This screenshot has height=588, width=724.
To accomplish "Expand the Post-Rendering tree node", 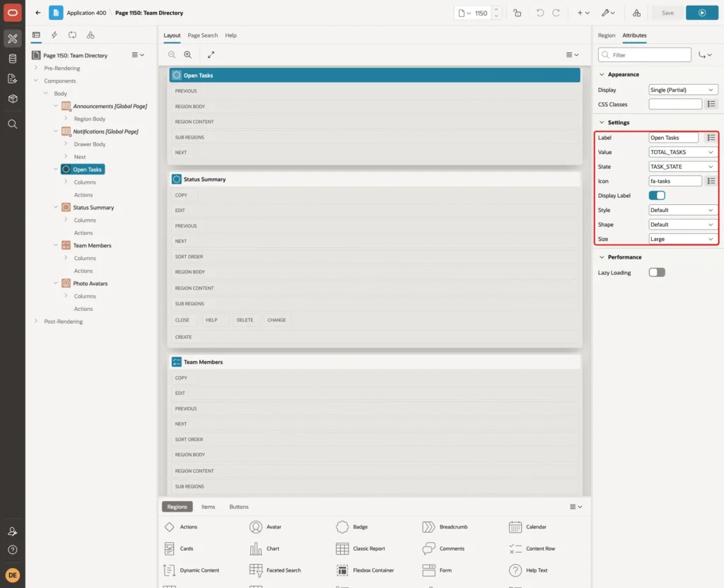I will pyautogui.click(x=36, y=322).
